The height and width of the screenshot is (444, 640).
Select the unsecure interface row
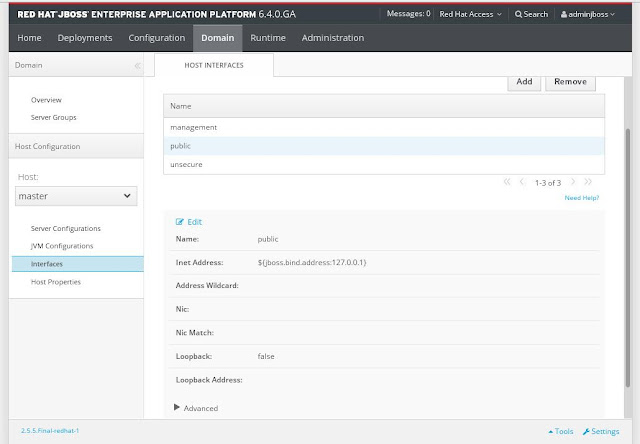384,164
